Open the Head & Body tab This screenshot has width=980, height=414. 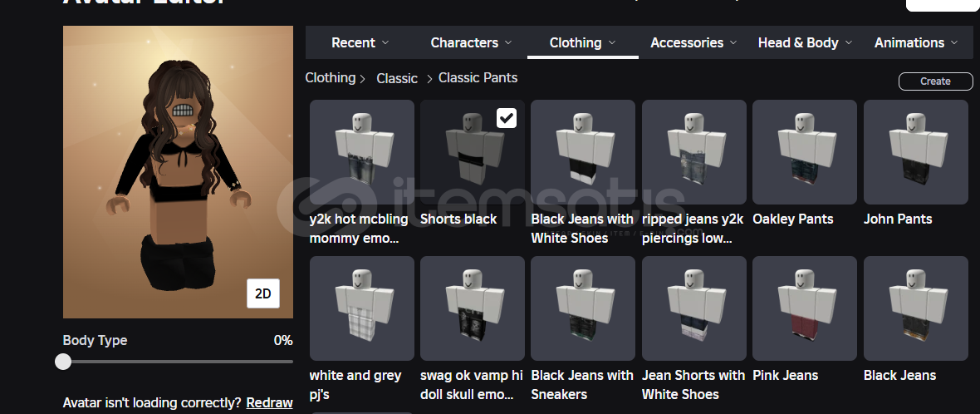tap(805, 42)
